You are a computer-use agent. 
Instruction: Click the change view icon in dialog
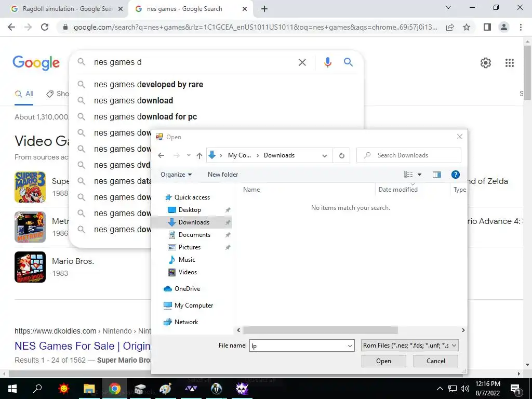pyautogui.click(x=408, y=175)
